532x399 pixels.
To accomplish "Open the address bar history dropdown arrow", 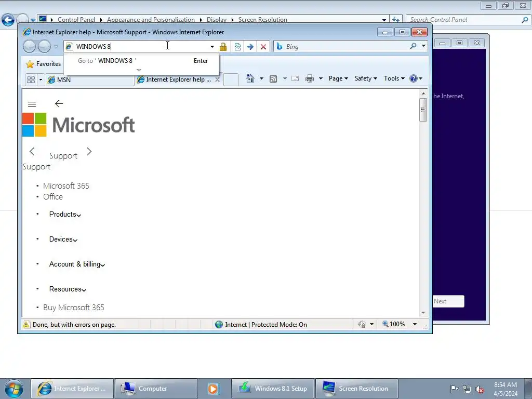I will coord(212,46).
